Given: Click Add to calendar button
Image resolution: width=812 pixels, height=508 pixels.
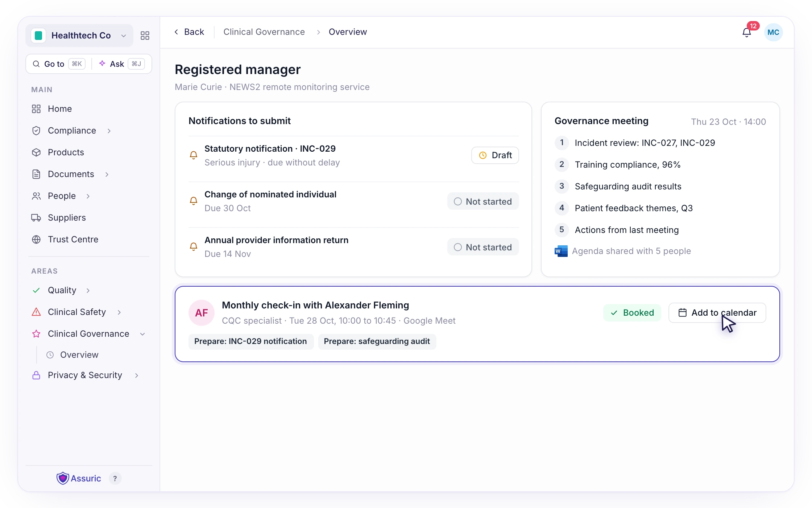Looking at the screenshot, I should point(717,313).
